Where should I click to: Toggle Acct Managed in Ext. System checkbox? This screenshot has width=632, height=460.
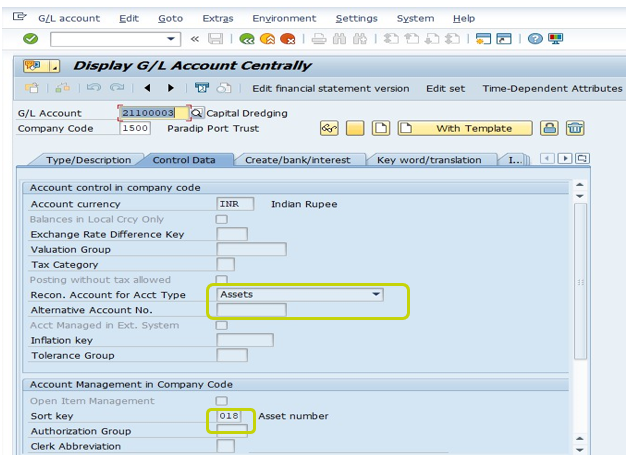[x=222, y=325]
